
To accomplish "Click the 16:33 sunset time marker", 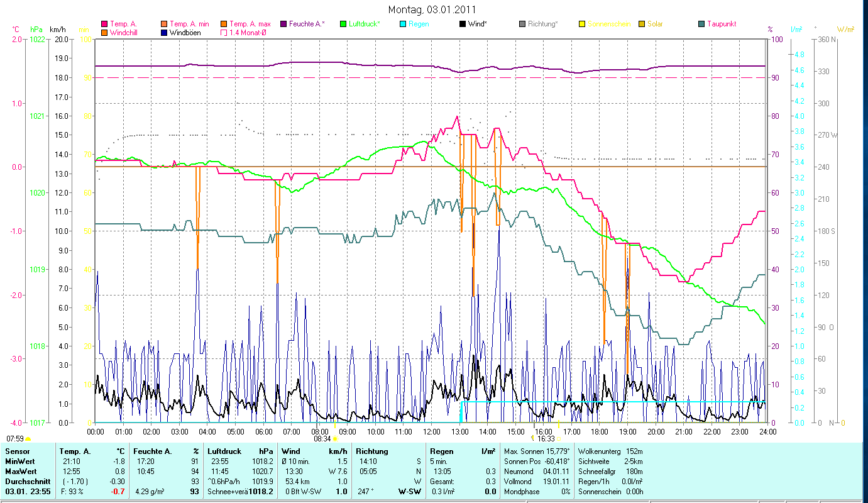I will (544, 439).
